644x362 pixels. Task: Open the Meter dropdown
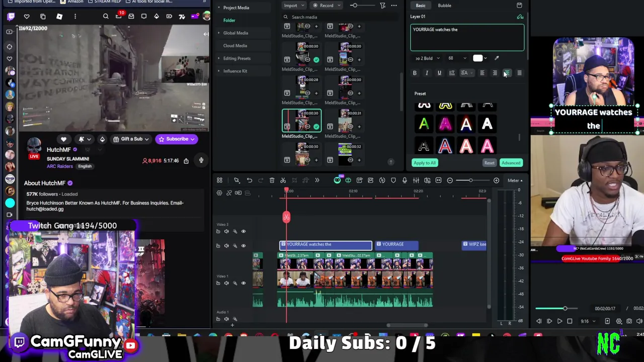[515, 180]
